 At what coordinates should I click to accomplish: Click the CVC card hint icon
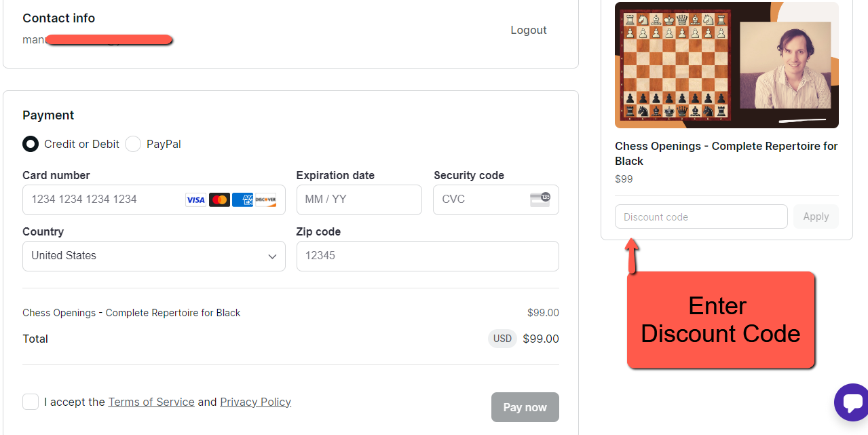tap(540, 200)
